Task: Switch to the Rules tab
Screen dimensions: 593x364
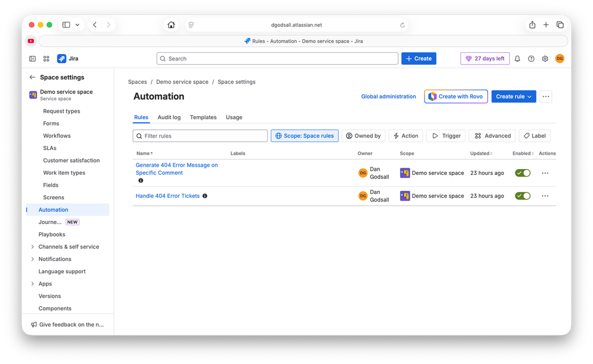Action: click(141, 117)
